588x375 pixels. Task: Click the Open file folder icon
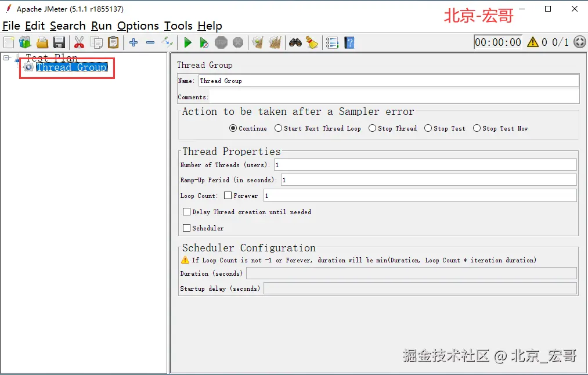click(42, 42)
